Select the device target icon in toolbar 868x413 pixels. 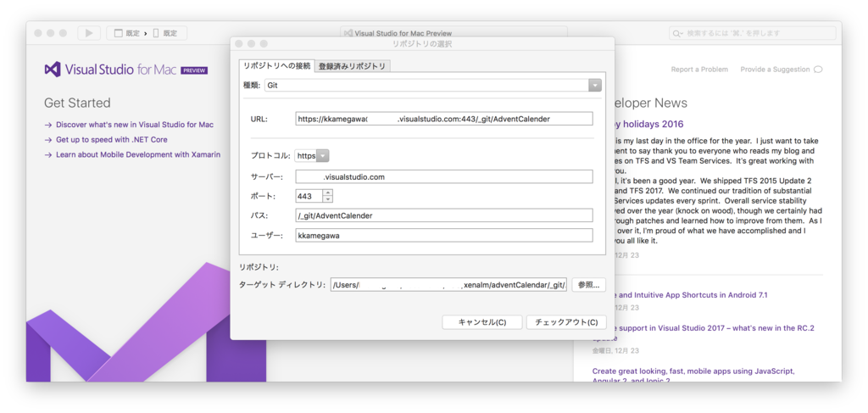click(156, 33)
